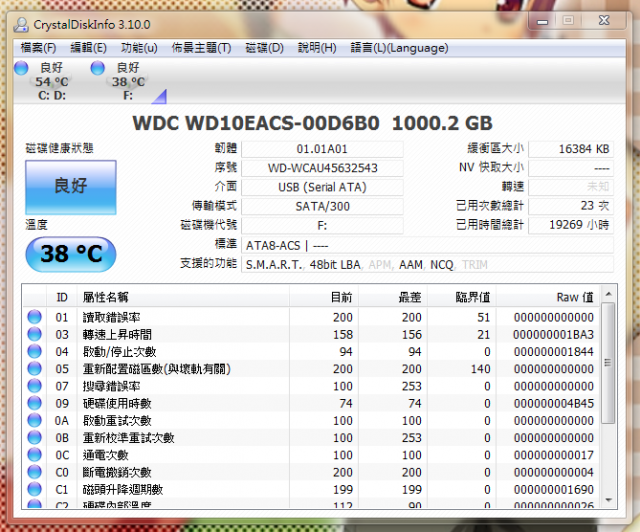This screenshot has width=640, height=532.
Task: Click raw value 000000001690
Action: tap(553, 489)
